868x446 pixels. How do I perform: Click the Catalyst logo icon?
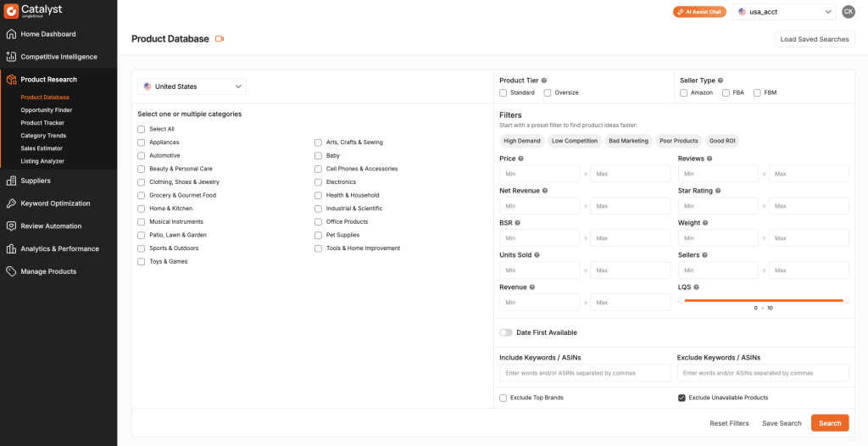click(11, 11)
